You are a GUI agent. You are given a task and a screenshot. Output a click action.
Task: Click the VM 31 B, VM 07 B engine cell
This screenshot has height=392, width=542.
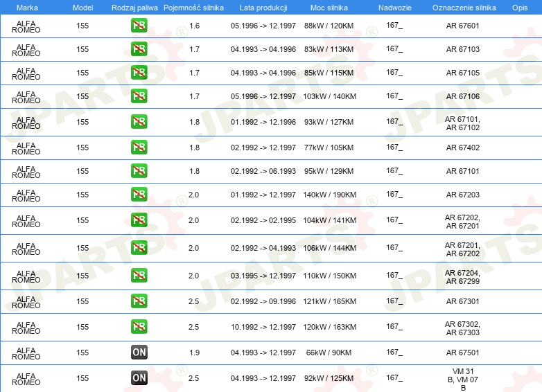pos(463,380)
